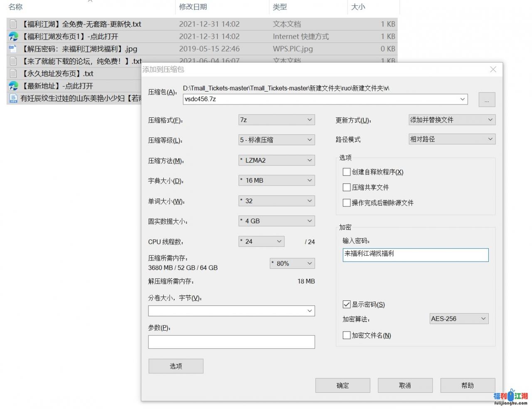Screen dimensions: 532x409
Task: Click the Edge shortcut icon for 【最新地址】
Action: click(x=13, y=86)
